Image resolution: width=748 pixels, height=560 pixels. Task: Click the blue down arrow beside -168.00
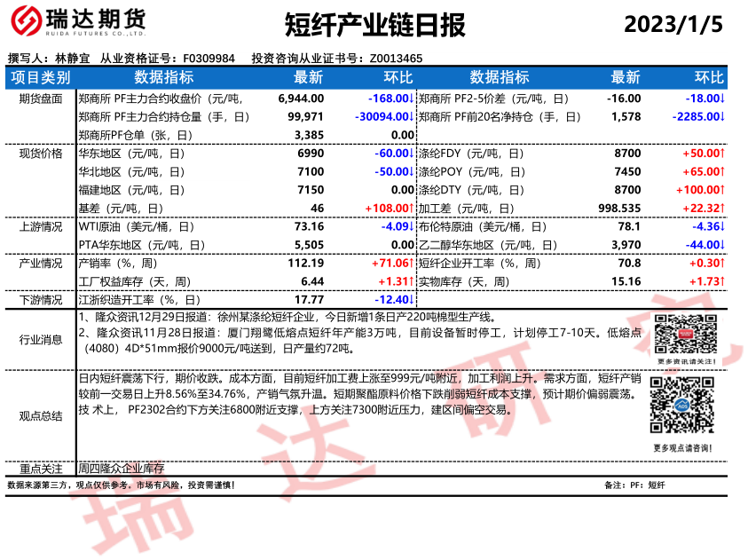pyautogui.click(x=412, y=99)
